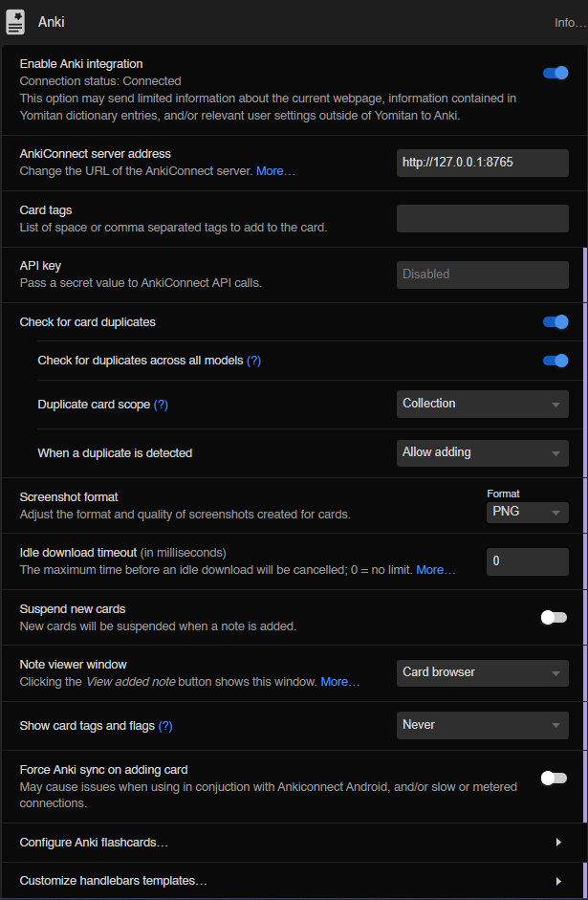Click the Suspend new cards label

73,608
